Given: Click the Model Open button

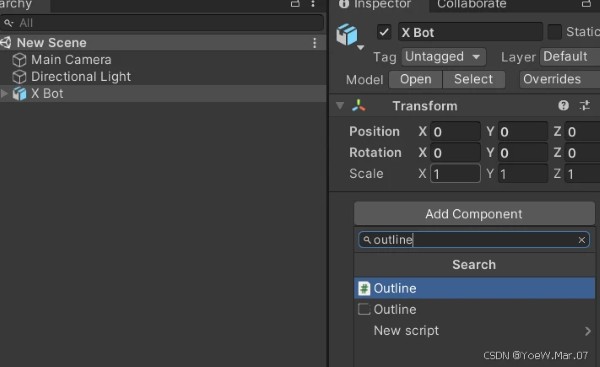Looking at the screenshot, I should tap(416, 79).
